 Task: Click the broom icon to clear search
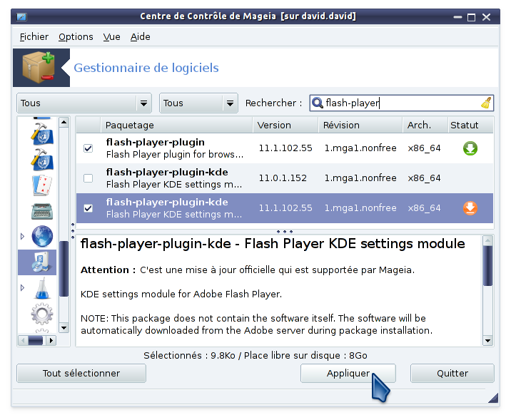486,103
